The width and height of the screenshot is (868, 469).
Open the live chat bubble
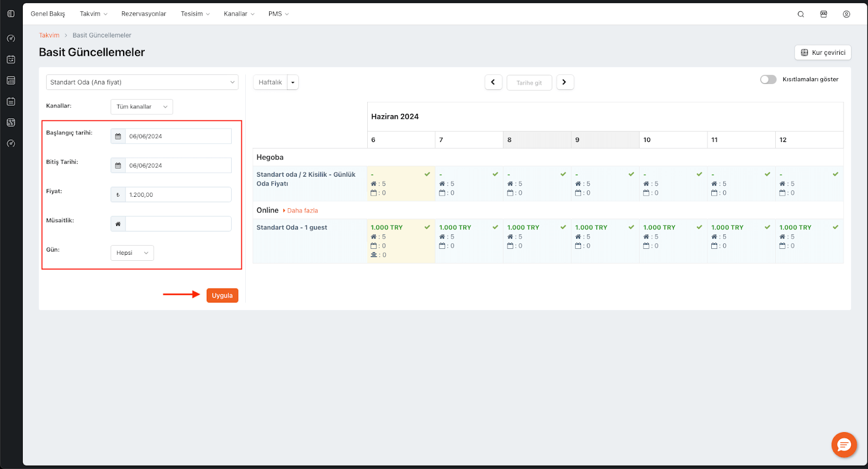click(844, 445)
